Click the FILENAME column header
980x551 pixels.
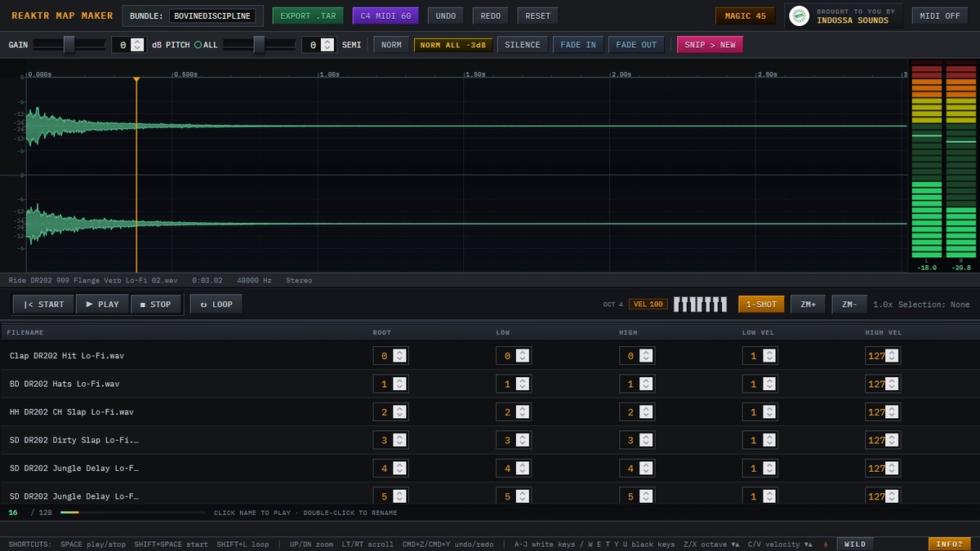tap(25, 332)
